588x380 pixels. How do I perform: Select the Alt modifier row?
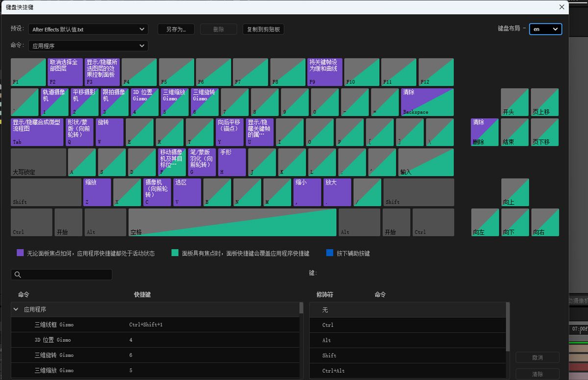(408, 340)
